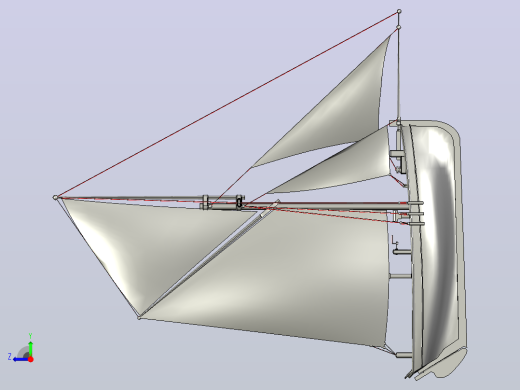Click the blue Z axis arrow of the triad

[x=20, y=359]
